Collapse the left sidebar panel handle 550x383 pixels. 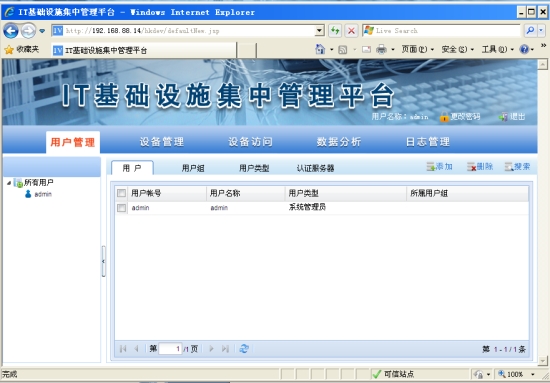[103, 261]
